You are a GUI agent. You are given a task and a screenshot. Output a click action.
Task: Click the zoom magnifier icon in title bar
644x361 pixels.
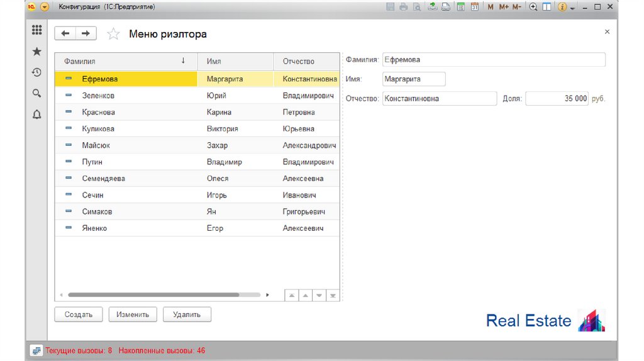pyautogui.click(x=533, y=7)
